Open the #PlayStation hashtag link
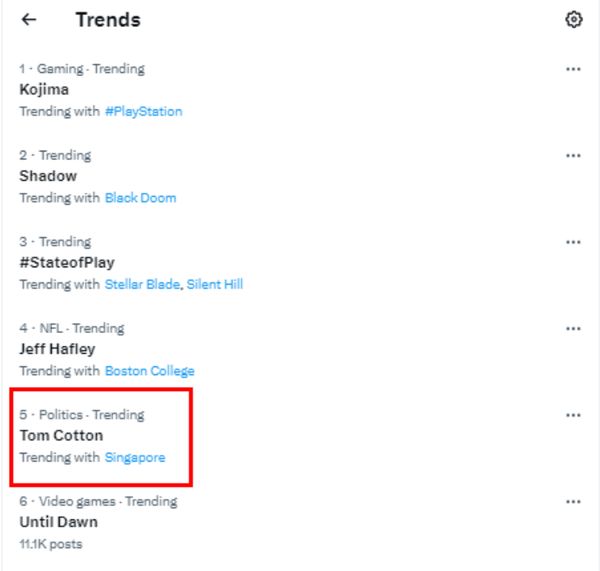Viewport: 600px width, 571px height. tap(143, 111)
